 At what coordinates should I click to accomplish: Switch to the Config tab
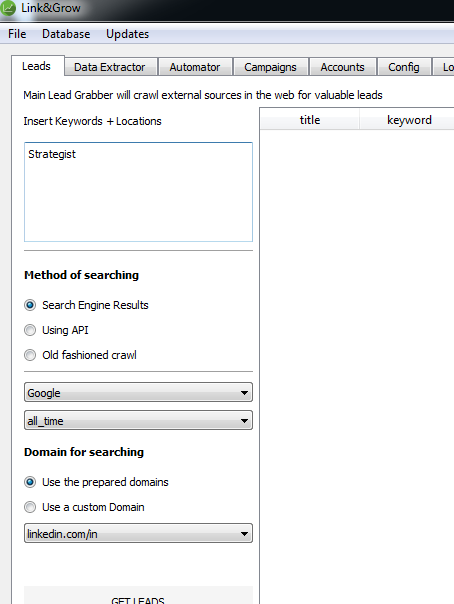404,67
